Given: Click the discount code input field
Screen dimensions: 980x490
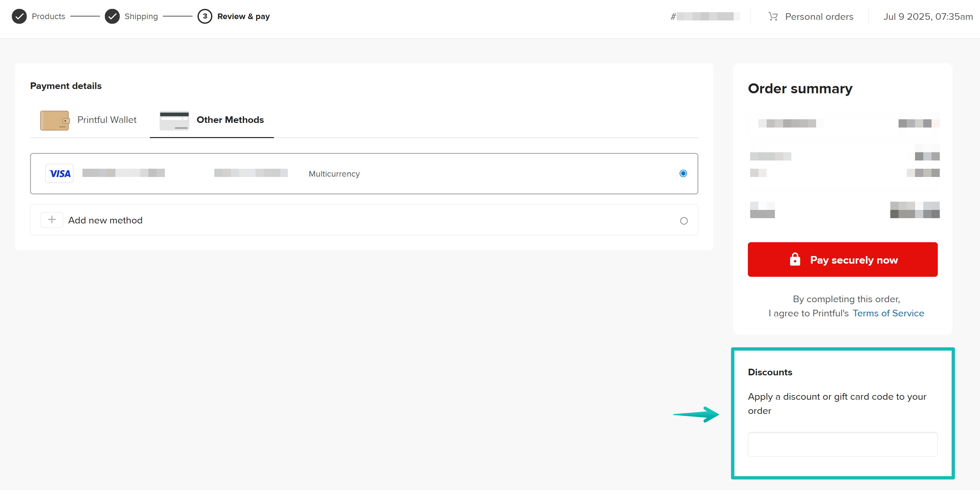Looking at the screenshot, I should 842,444.
